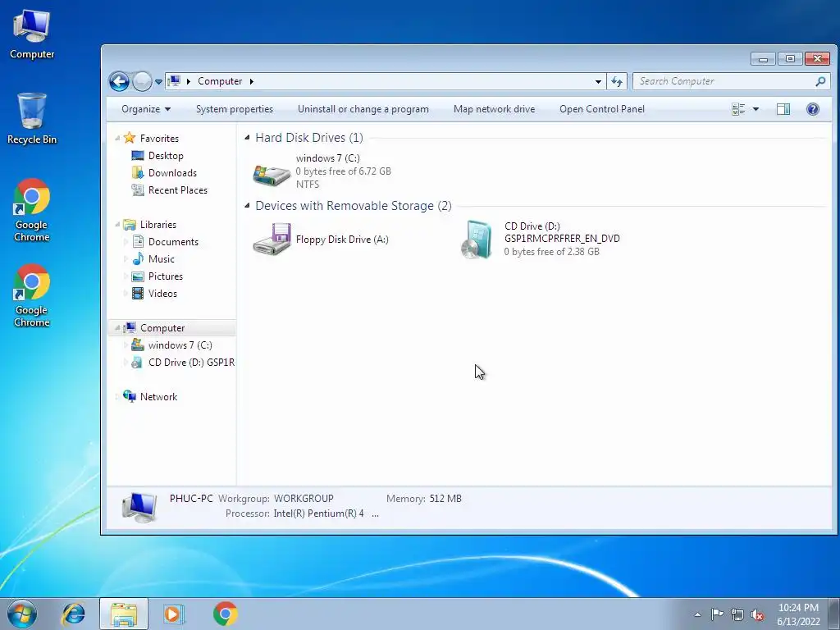Select the Libraries node
840x630 pixels.
point(158,225)
